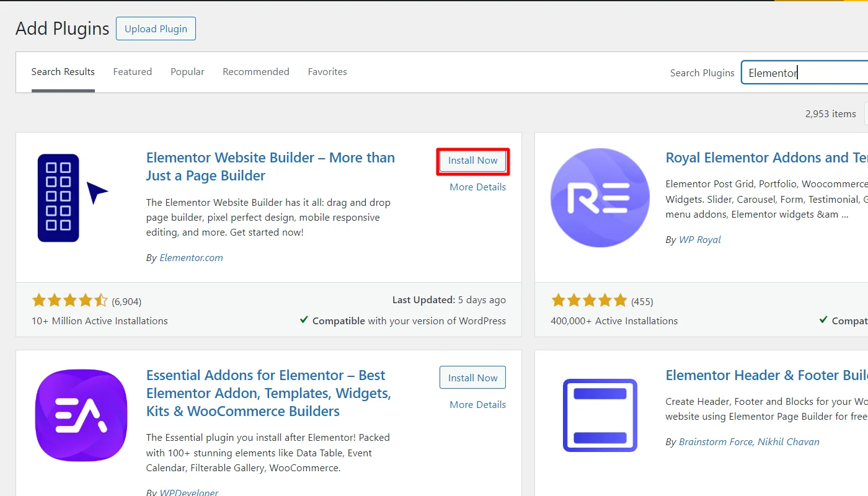
Task: Click the Elementor Header & Footer Builder icon
Action: 600,415
